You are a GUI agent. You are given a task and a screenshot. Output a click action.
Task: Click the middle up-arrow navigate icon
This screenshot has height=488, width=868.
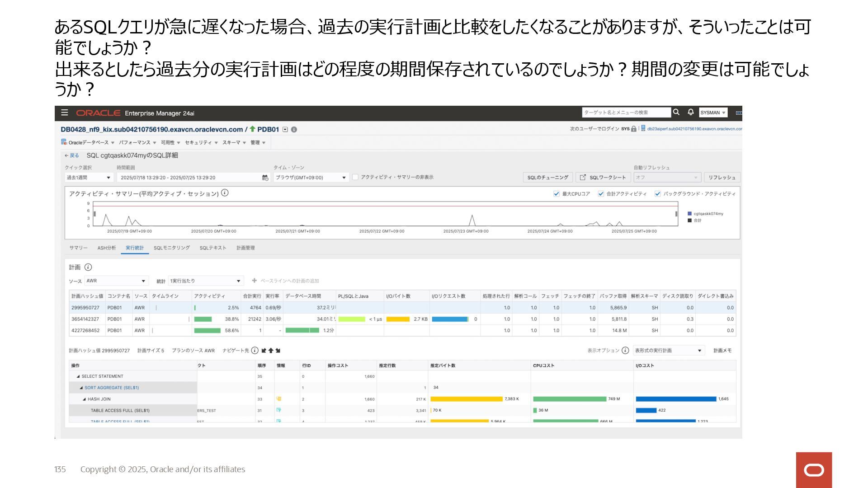pyautogui.click(x=271, y=351)
